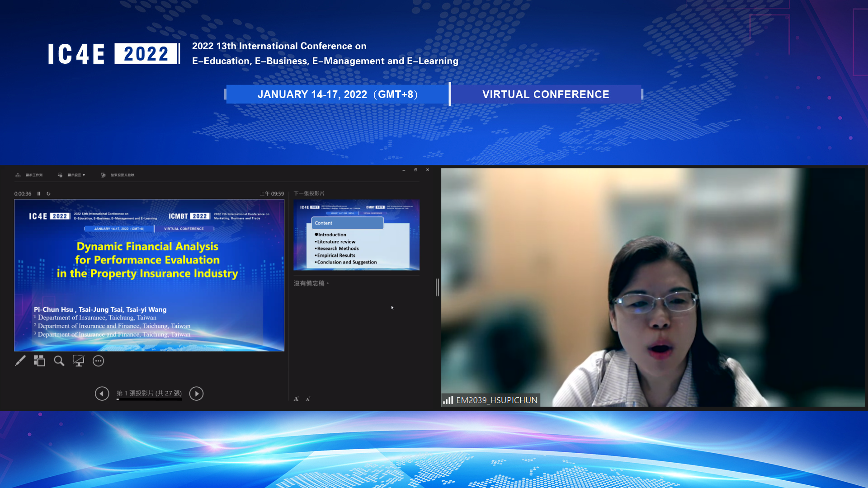868x488 pixels.
Task: Click the clock reading 上午 09:59
Action: tap(272, 193)
